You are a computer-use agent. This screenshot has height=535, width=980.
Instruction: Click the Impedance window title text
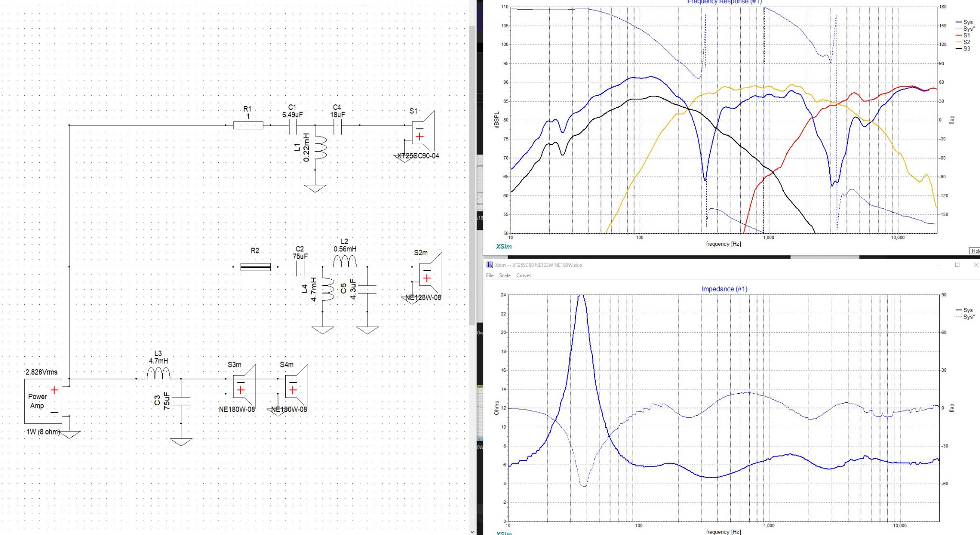pyautogui.click(x=539, y=265)
